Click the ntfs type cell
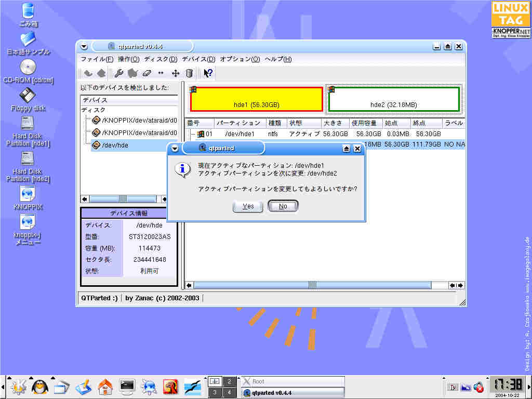This screenshot has height=399, width=532. 273,134
